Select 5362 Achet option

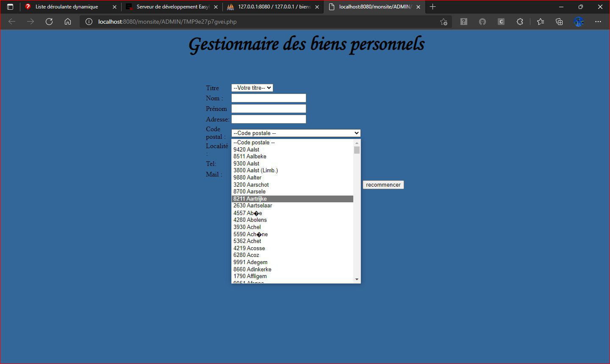pyautogui.click(x=292, y=241)
